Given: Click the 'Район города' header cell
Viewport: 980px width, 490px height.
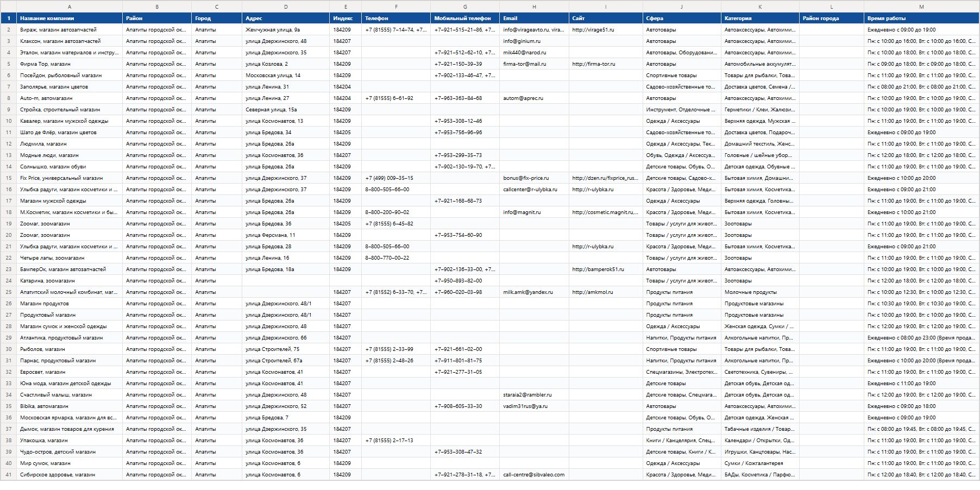Looking at the screenshot, I should (x=832, y=18).
